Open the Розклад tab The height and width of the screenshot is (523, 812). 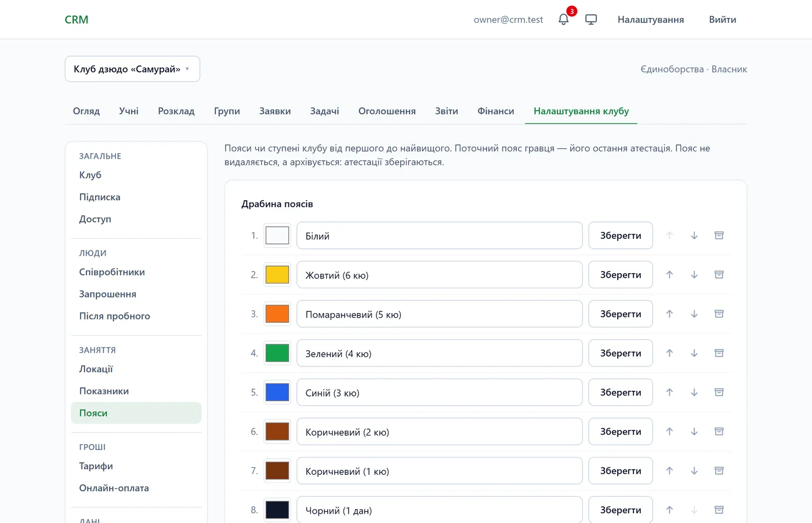click(x=176, y=111)
